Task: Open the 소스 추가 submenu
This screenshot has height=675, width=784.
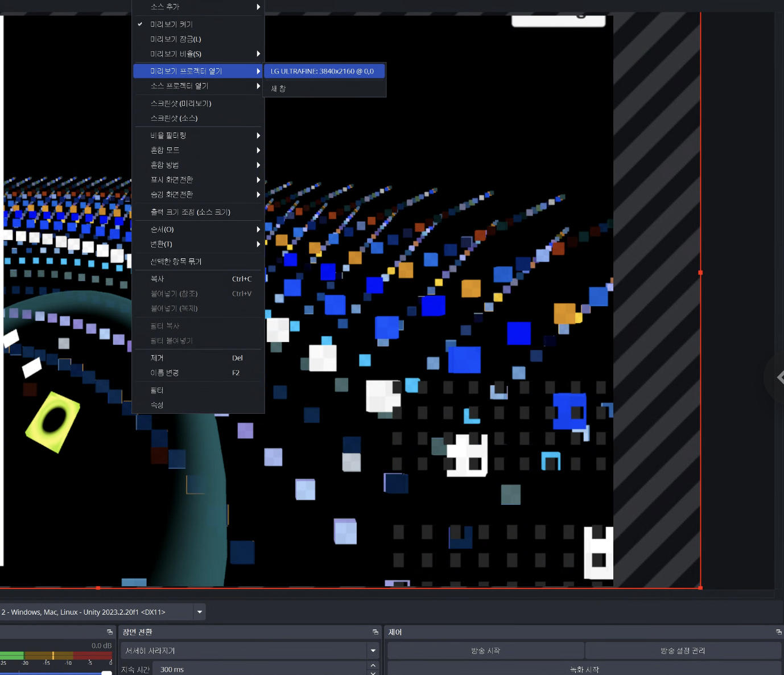Action: click(198, 7)
